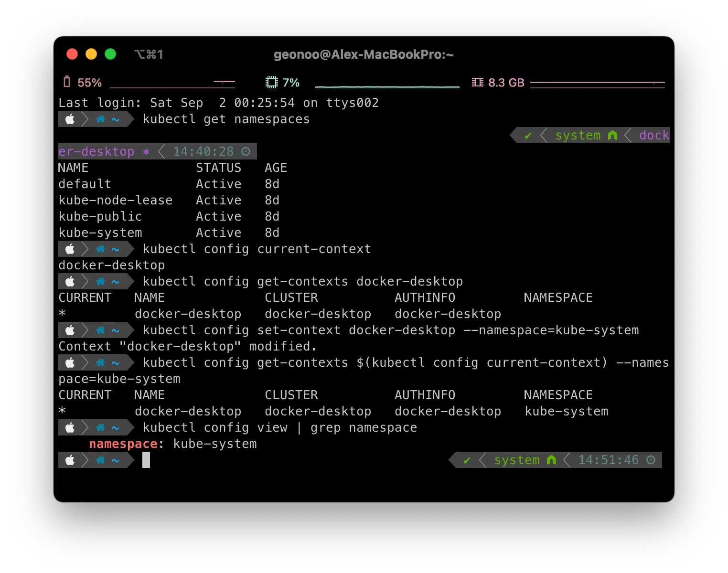Image resolution: width=728 pixels, height=573 pixels.
Task: Click the 'docker-desktop' output line below current-context command
Action: tap(111, 265)
